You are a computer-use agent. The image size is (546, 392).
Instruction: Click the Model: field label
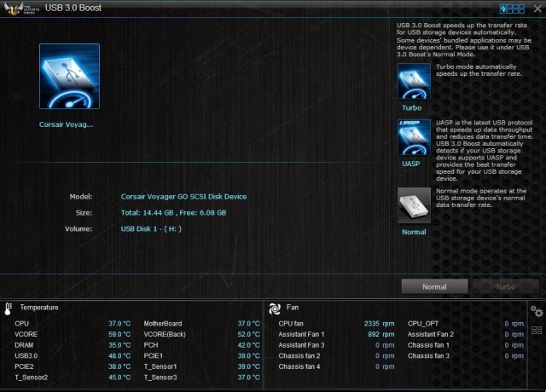(81, 197)
